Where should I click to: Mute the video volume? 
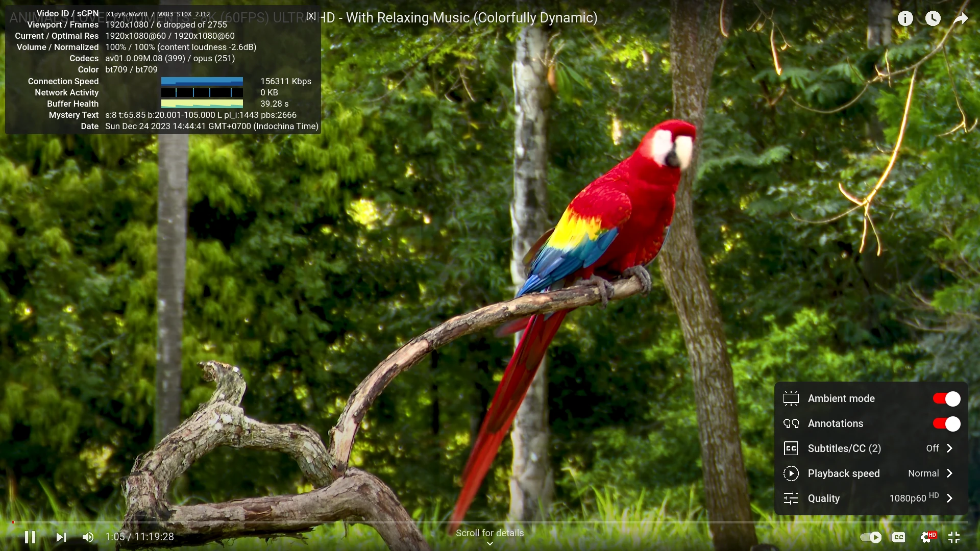[88, 537]
